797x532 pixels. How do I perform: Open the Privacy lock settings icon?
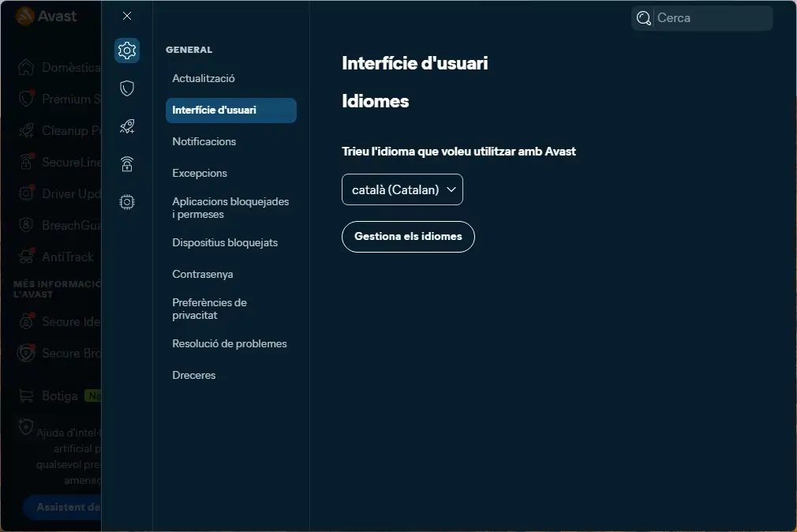127,163
